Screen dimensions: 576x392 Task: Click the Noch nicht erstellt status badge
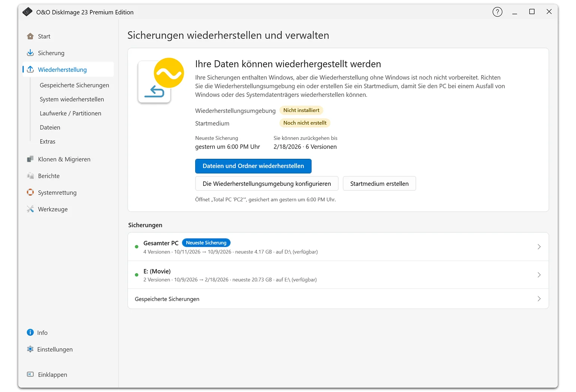[305, 123]
